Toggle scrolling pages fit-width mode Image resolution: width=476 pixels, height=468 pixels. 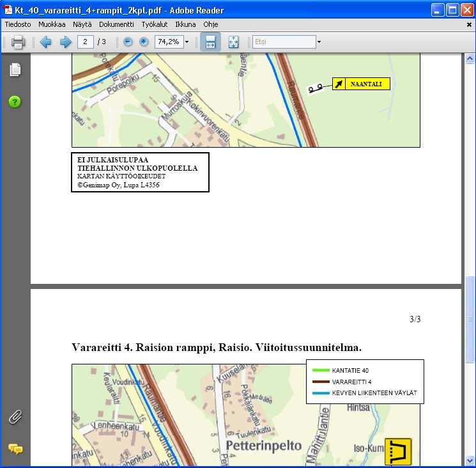210,42
